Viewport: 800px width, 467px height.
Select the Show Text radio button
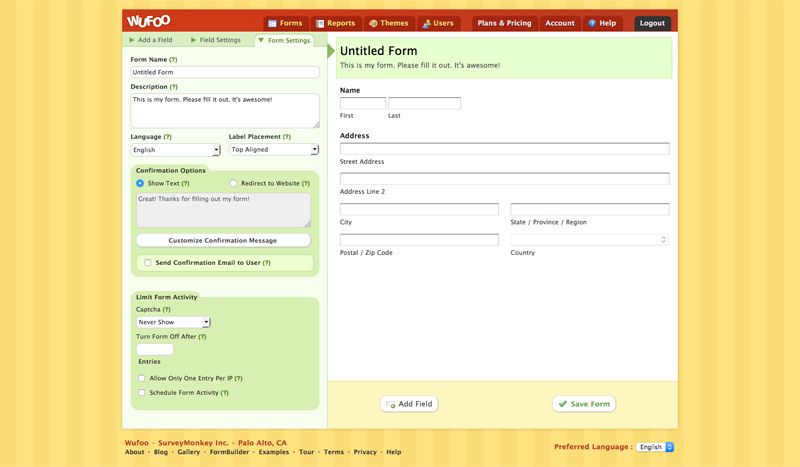[140, 183]
